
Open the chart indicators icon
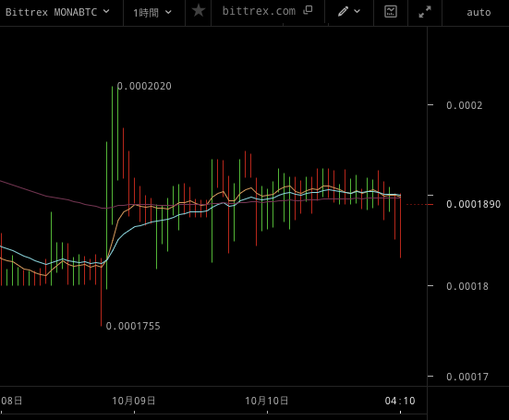(x=391, y=12)
